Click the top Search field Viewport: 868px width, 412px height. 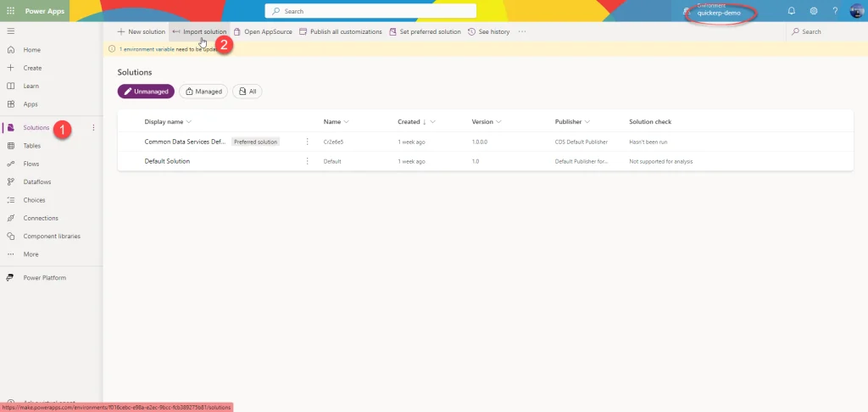370,11
